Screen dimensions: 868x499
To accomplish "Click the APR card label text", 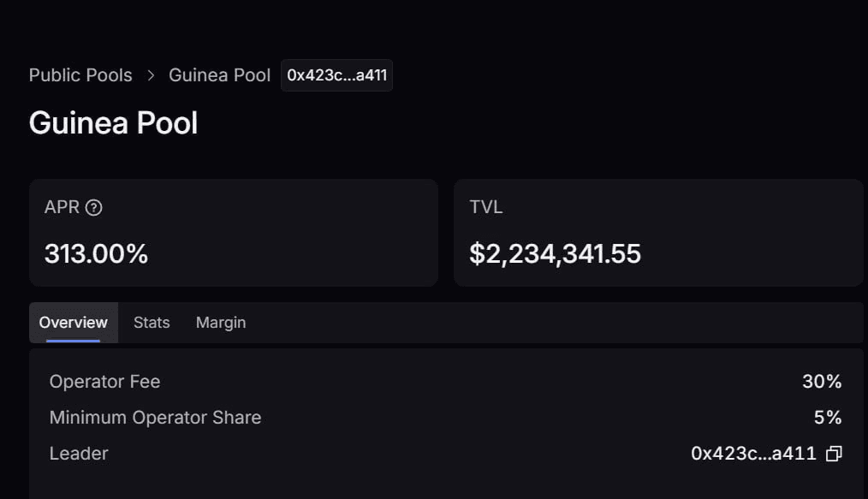I will click(62, 207).
